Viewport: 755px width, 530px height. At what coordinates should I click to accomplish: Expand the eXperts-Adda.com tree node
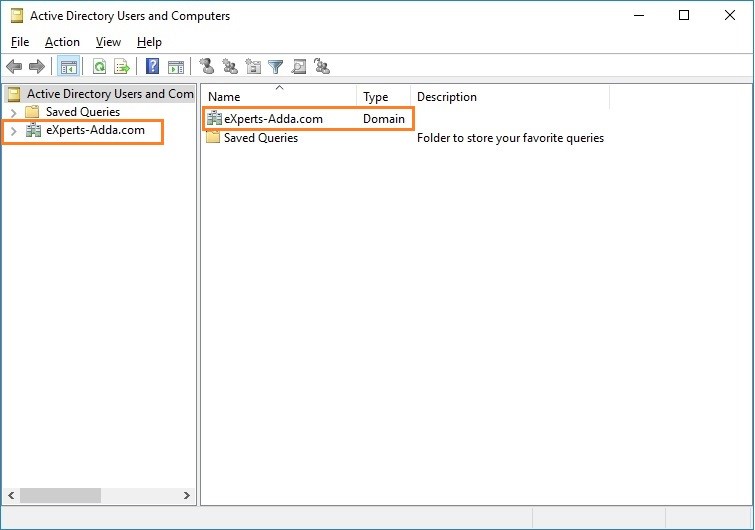tap(13, 131)
